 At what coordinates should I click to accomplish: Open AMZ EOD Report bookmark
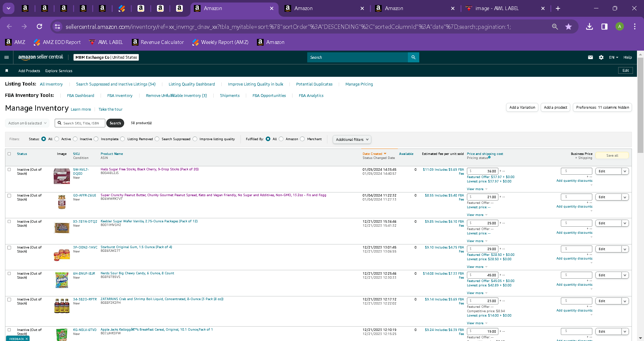tap(57, 42)
